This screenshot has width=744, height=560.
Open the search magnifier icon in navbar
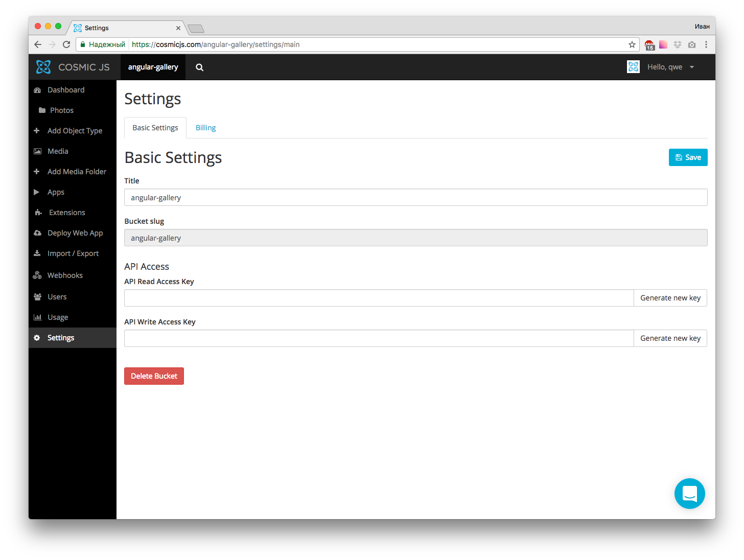tap(200, 67)
